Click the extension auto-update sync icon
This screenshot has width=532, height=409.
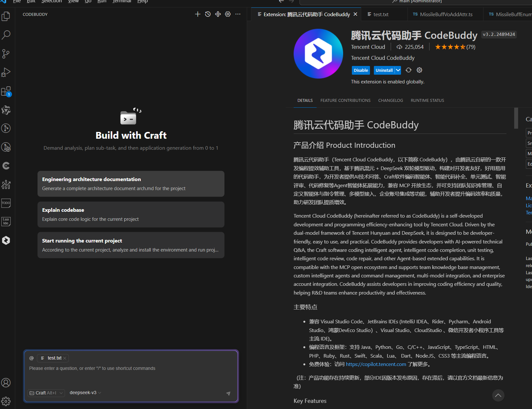409,70
